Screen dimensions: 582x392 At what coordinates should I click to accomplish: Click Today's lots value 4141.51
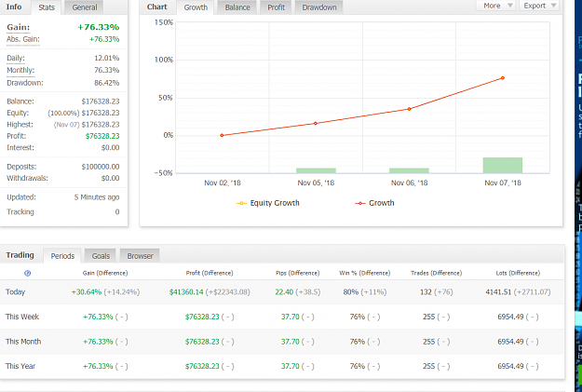(498, 292)
